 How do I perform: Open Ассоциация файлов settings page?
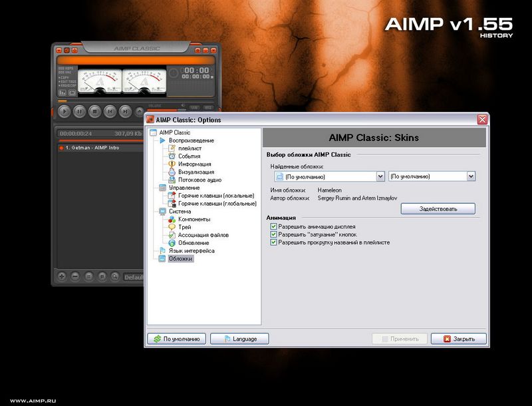point(203,235)
